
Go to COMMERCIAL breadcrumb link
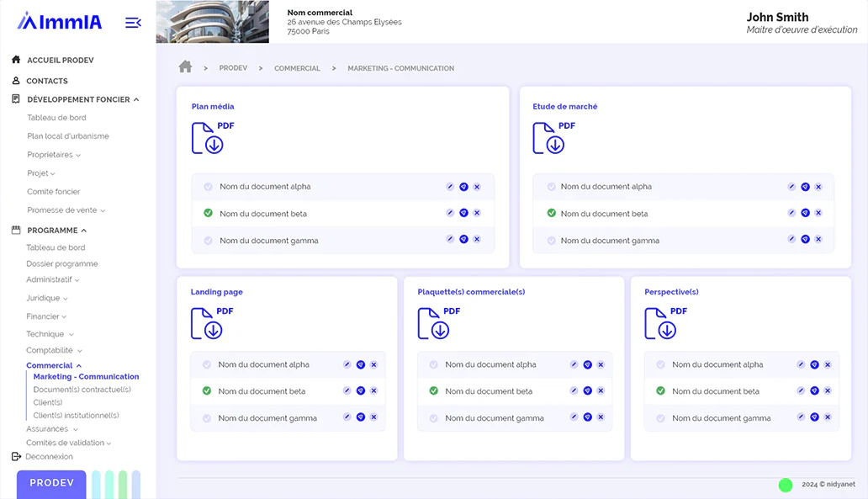[297, 68]
